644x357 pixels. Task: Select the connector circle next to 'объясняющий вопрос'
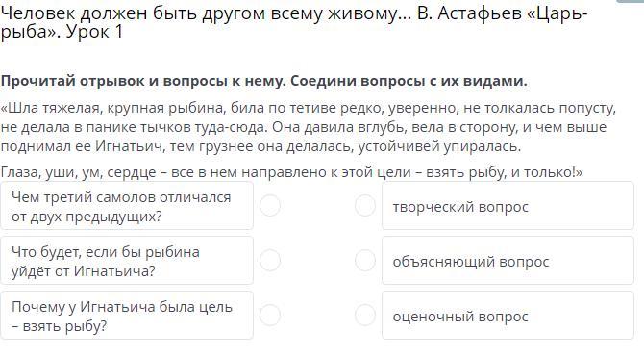coord(365,261)
